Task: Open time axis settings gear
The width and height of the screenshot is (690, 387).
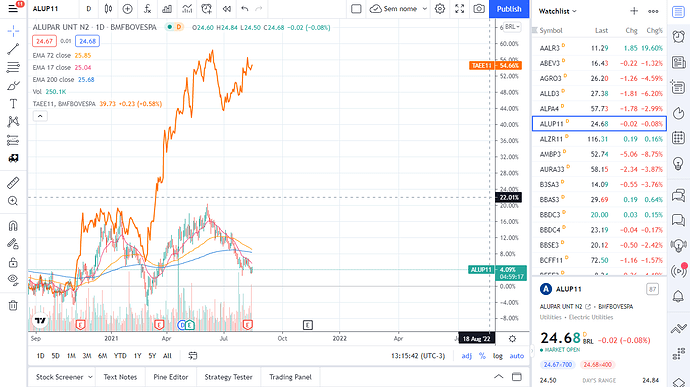Action: (x=512, y=339)
